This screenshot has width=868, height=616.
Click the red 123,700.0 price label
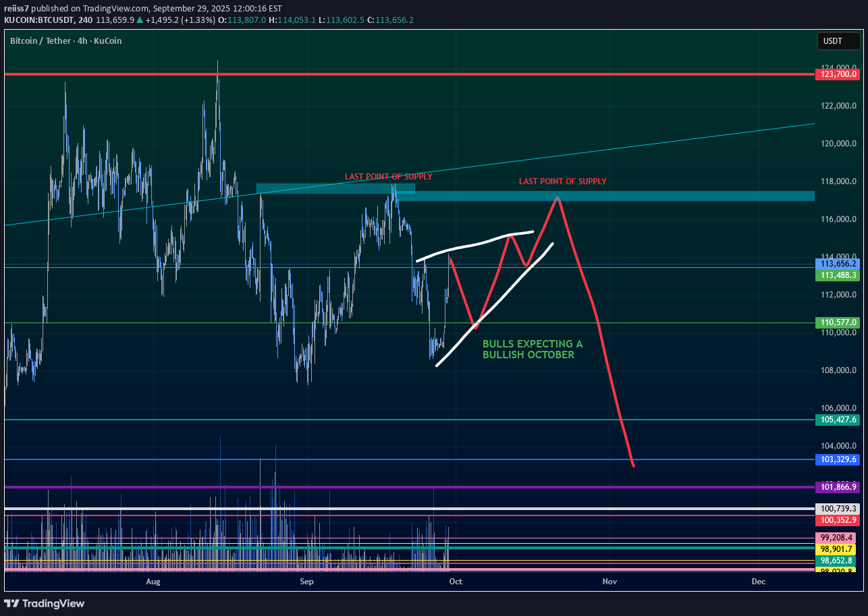(838, 74)
